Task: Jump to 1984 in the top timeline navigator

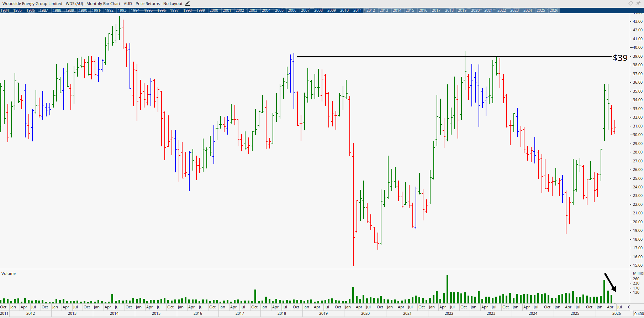Action: click(x=5, y=10)
